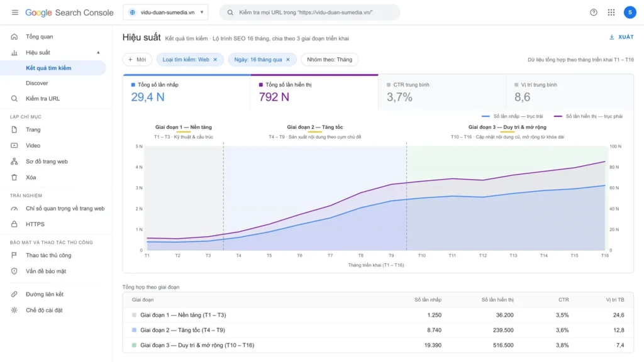
Task: Open the vidu-duan-sumedia.vn property dropdown
Action: 165,13
